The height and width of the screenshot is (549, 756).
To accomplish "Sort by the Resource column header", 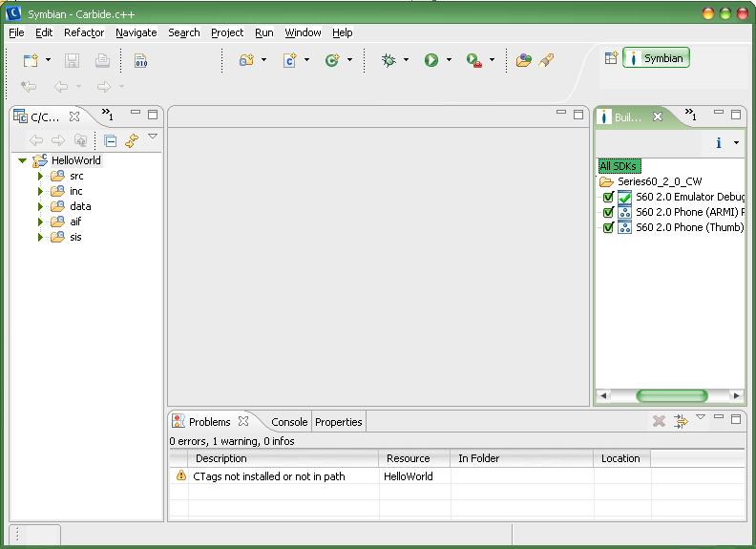I will (x=414, y=458).
